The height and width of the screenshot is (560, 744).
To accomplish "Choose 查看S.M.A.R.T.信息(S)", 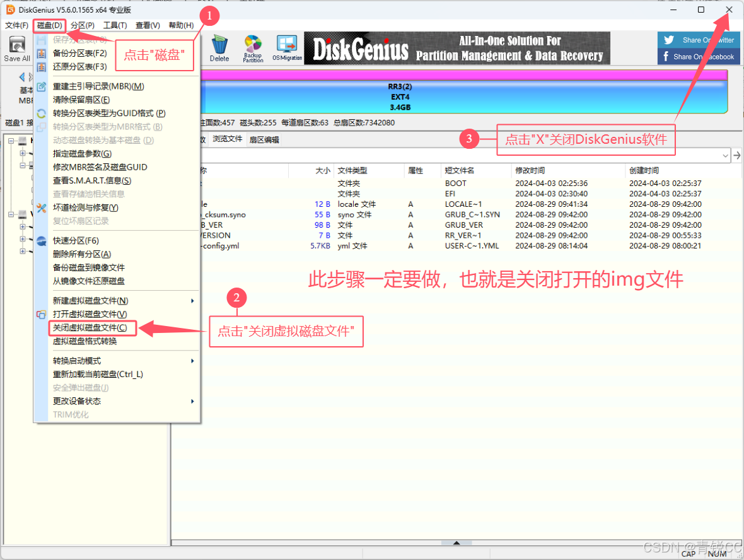I will [92, 181].
